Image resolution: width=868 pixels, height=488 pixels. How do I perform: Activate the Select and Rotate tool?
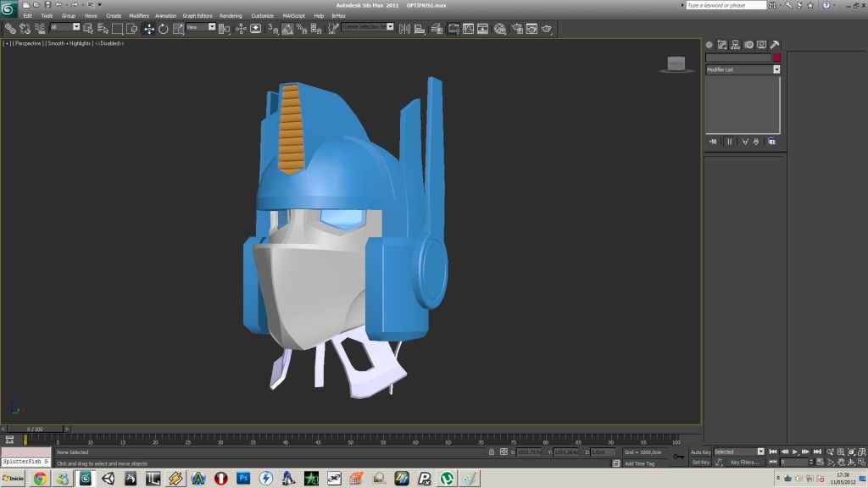pos(164,29)
